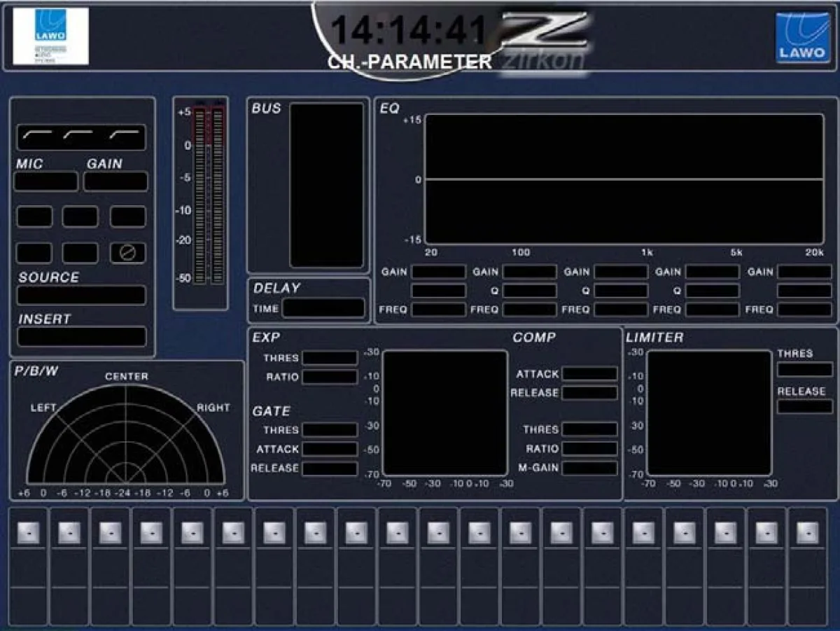
Task: Click the last channel strip button in the bottom row
Action: pos(807,533)
